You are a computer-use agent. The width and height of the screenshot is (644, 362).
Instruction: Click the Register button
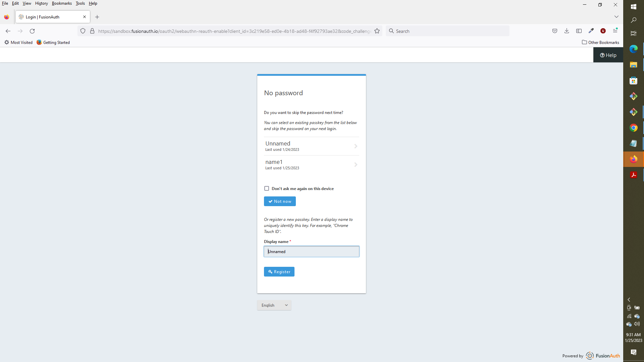(279, 271)
